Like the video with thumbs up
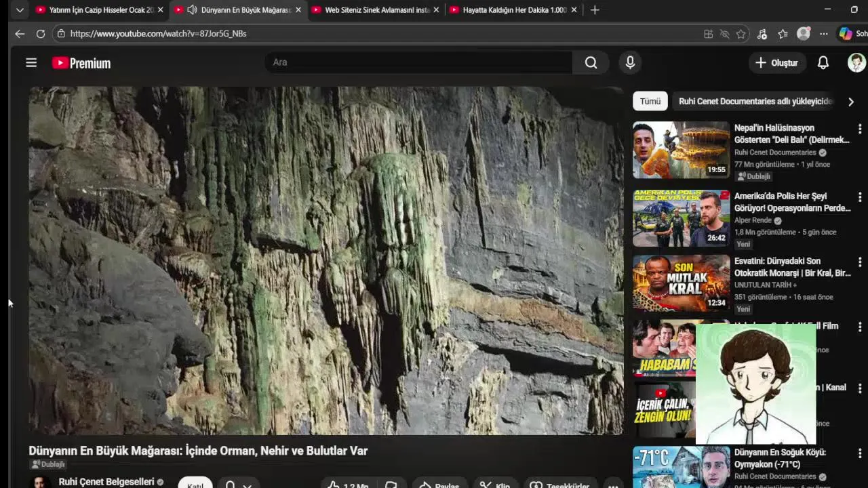868x488 pixels. point(348,484)
